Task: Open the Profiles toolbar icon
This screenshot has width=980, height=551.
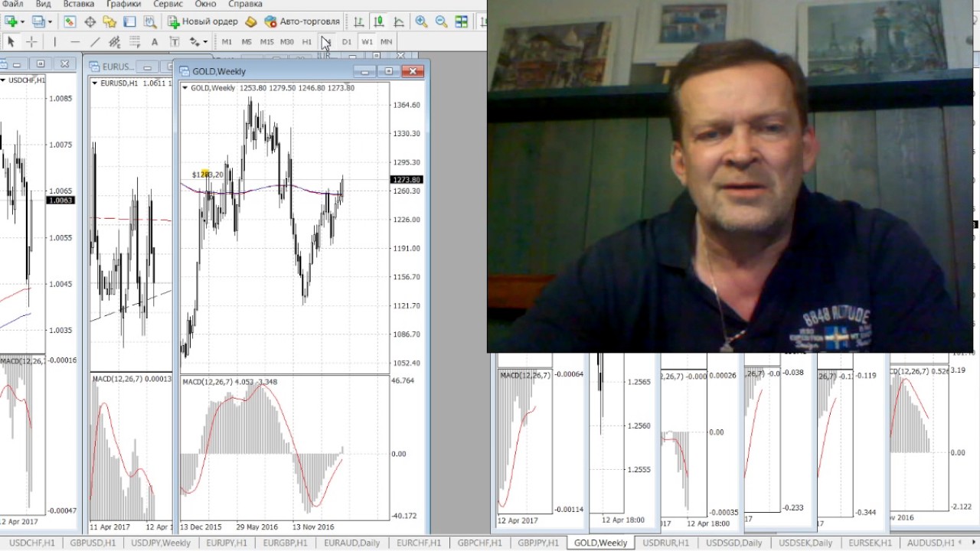Action: tap(38, 21)
